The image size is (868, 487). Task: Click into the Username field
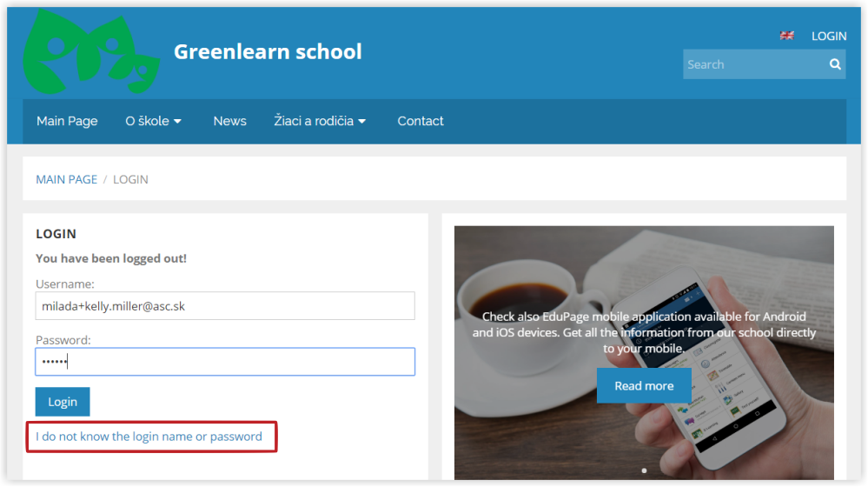225,306
